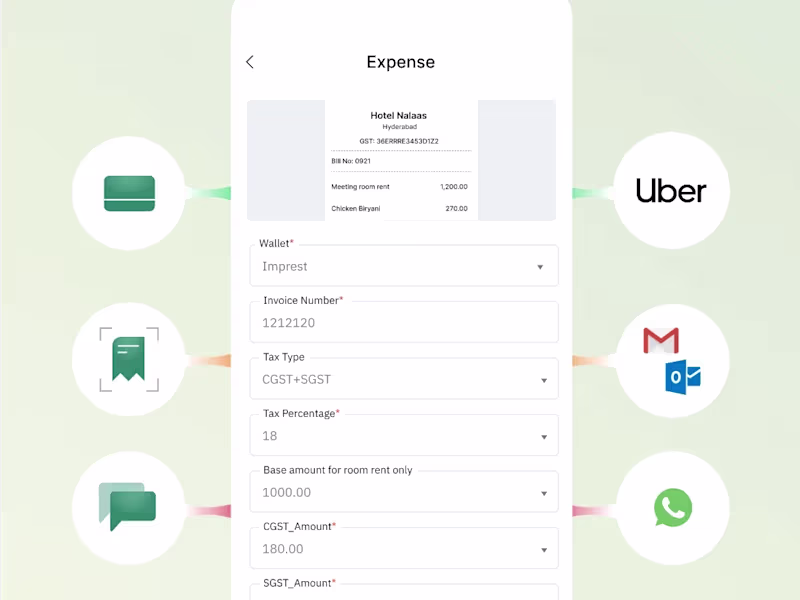Open the WhatsApp icon
Screen dimensions: 800x600
[x=673, y=507]
